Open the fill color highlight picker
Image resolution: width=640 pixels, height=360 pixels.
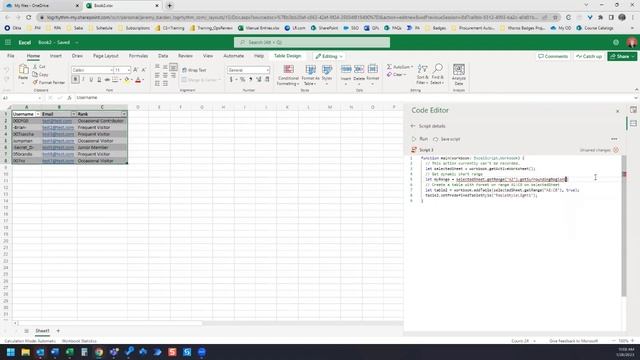pos(127,80)
